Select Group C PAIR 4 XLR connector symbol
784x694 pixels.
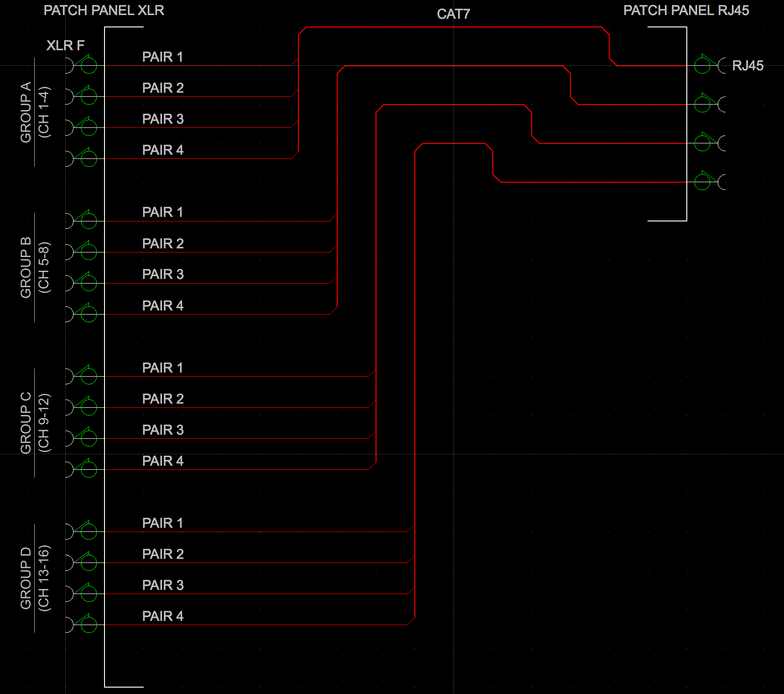tap(81, 468)
